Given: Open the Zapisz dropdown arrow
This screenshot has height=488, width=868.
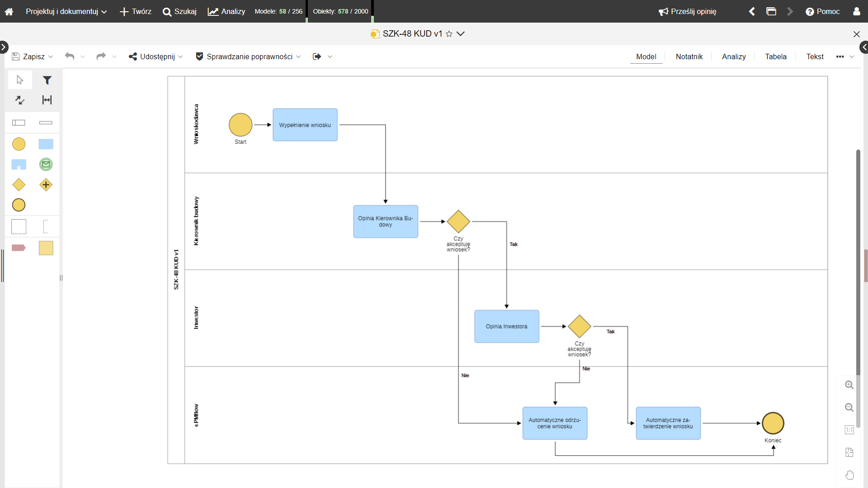Looking at the screenshot, I should coord(51,56).
